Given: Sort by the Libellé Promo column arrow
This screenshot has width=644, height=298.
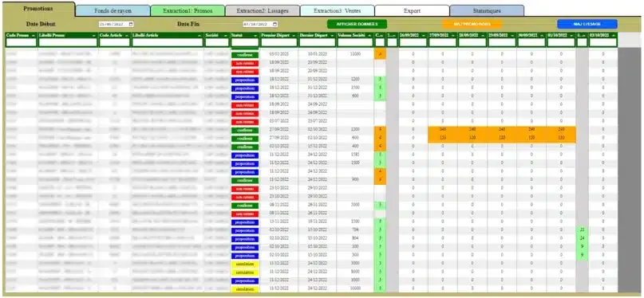Looking at the screenshot, I should coord(95,36).
